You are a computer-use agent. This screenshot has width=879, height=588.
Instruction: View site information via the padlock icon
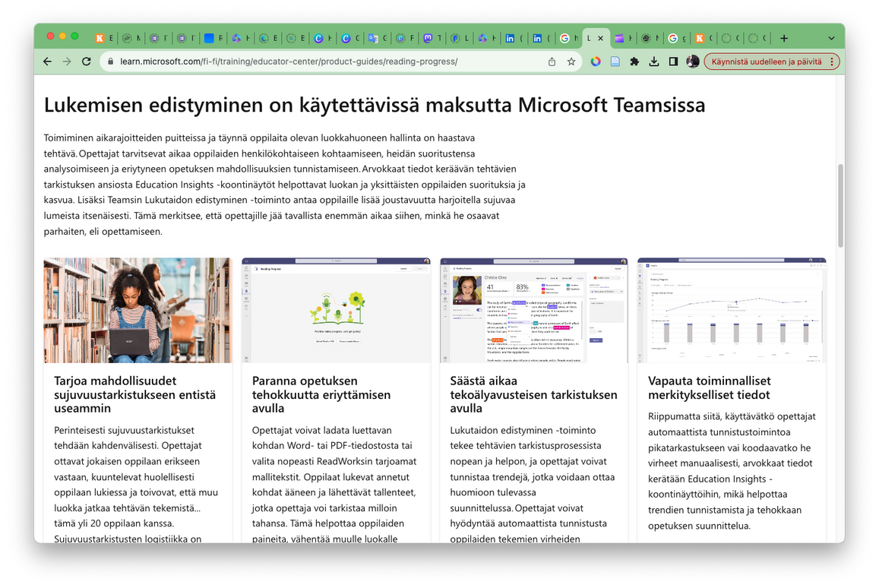[x=110, y=62]
